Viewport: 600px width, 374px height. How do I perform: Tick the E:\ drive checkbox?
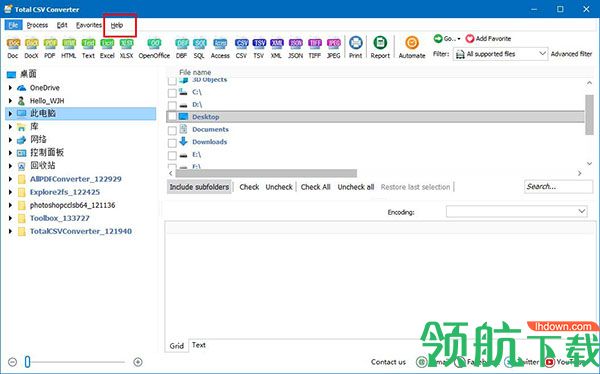[x=172, y=155]
